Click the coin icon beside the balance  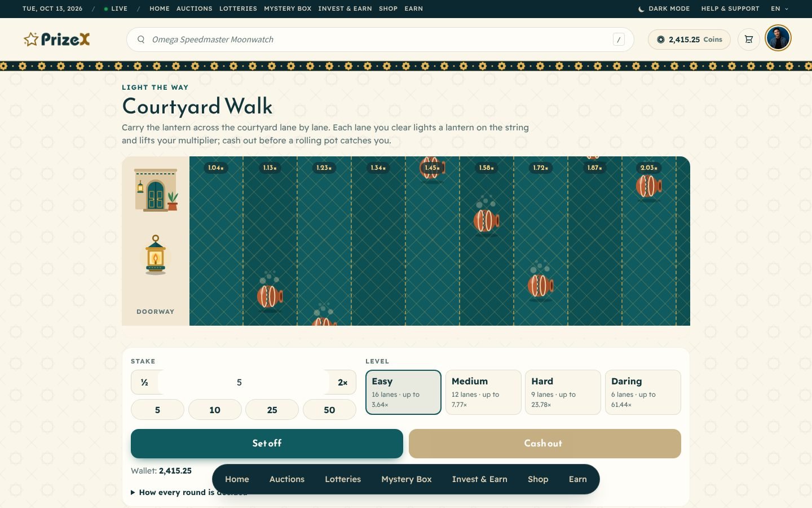pyautogui.click(x=660, y=40)
